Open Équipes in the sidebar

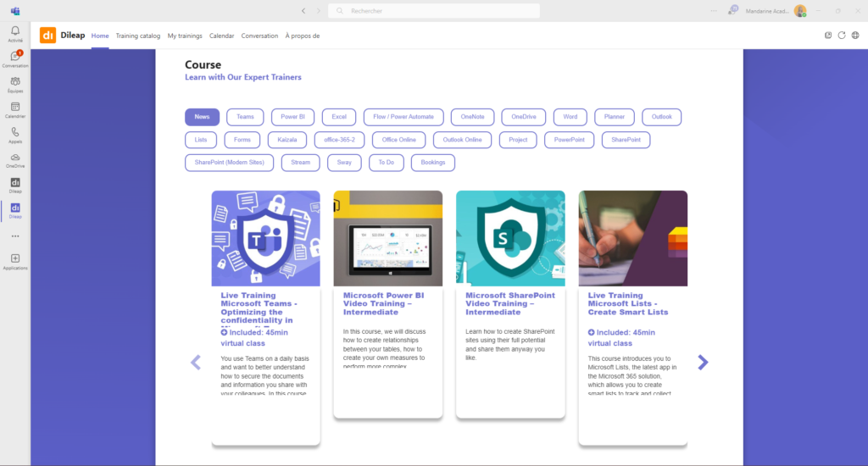[15, 85]
